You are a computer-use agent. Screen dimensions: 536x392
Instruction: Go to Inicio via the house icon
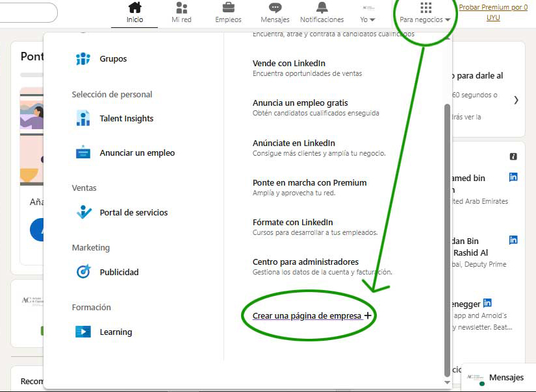[134, 8]
